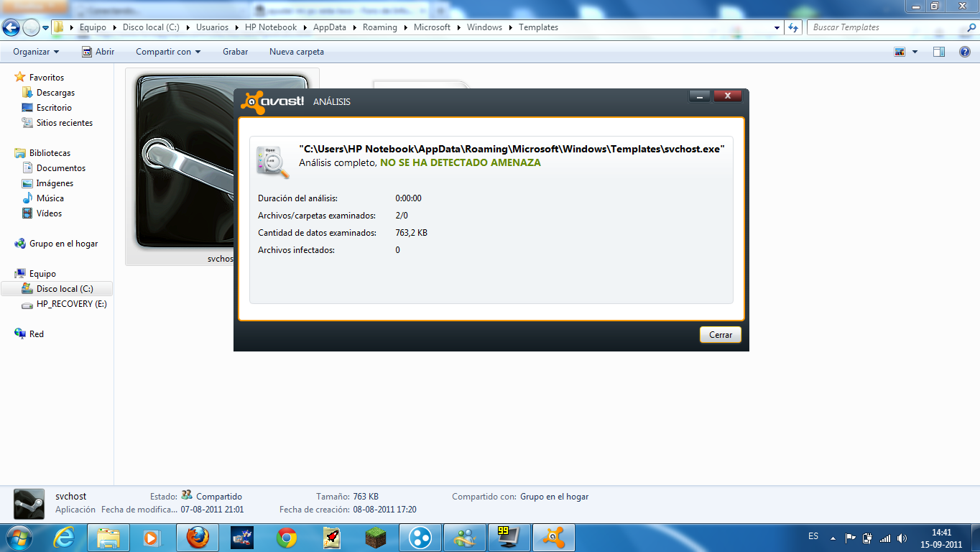Click the svchost icon in the details pane
The width and height of the screenshot is (980, 552).
(30, 503)
